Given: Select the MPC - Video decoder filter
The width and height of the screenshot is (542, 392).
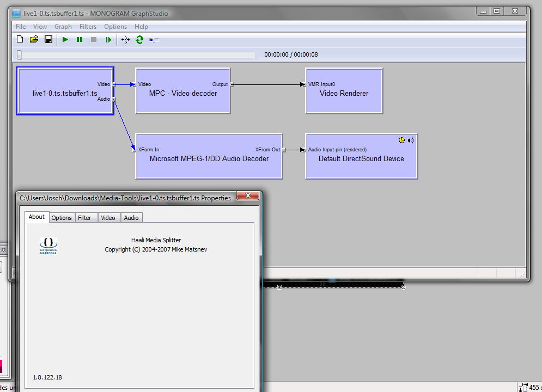Looking at the screenshot, I should tap(183, 91).
